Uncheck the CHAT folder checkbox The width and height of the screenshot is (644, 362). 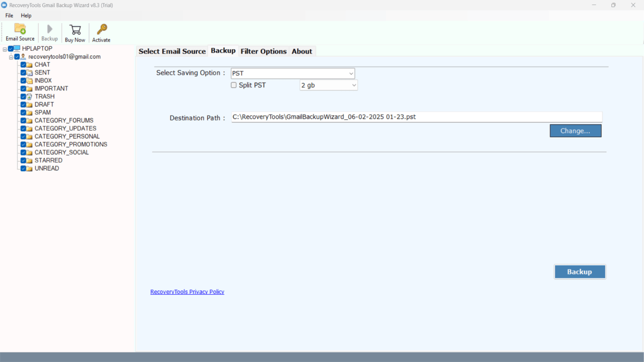[x=23, y=65]
